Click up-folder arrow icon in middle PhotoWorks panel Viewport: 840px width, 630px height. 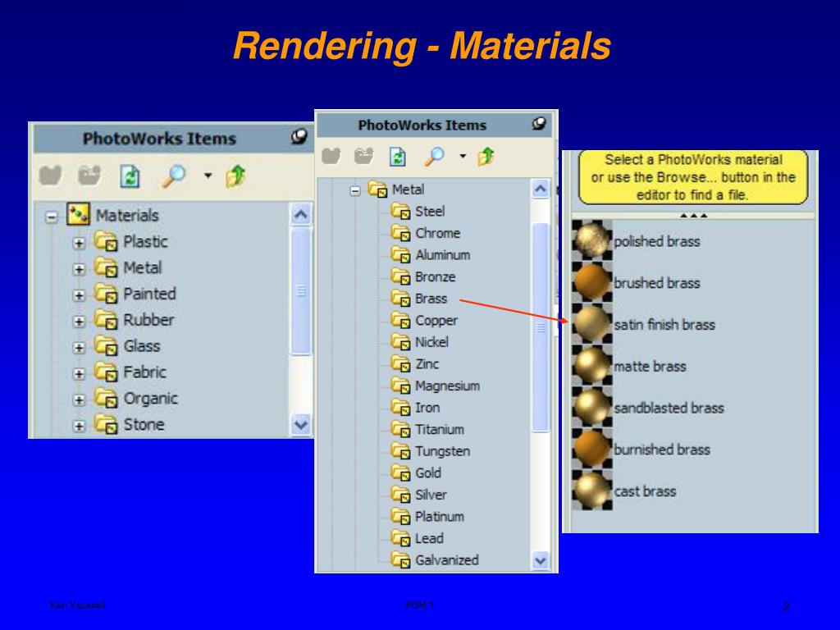click(x=486, y=157)
